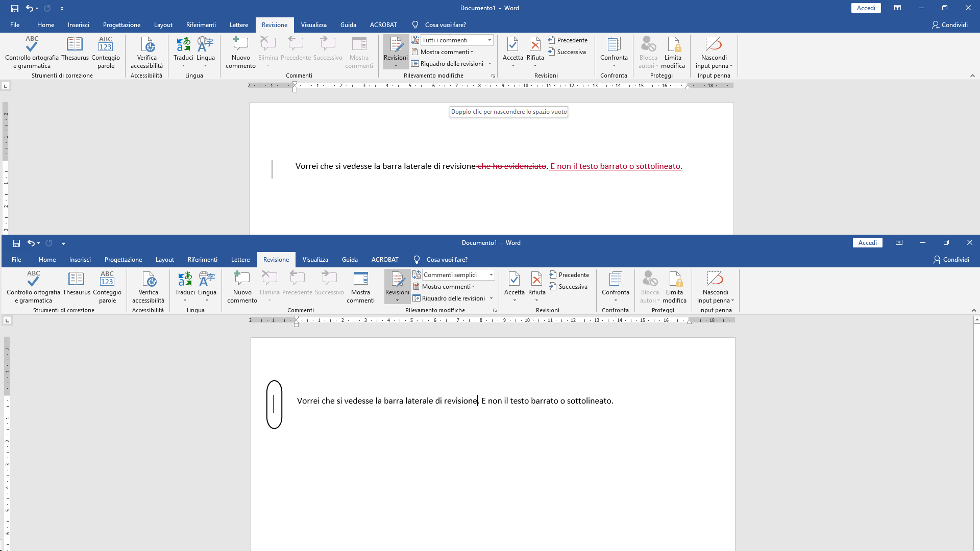Screen dimensions: 980x551
Task: Toggle Mostra commenti button in lower window Commenti group
Action: coord(360,287)
